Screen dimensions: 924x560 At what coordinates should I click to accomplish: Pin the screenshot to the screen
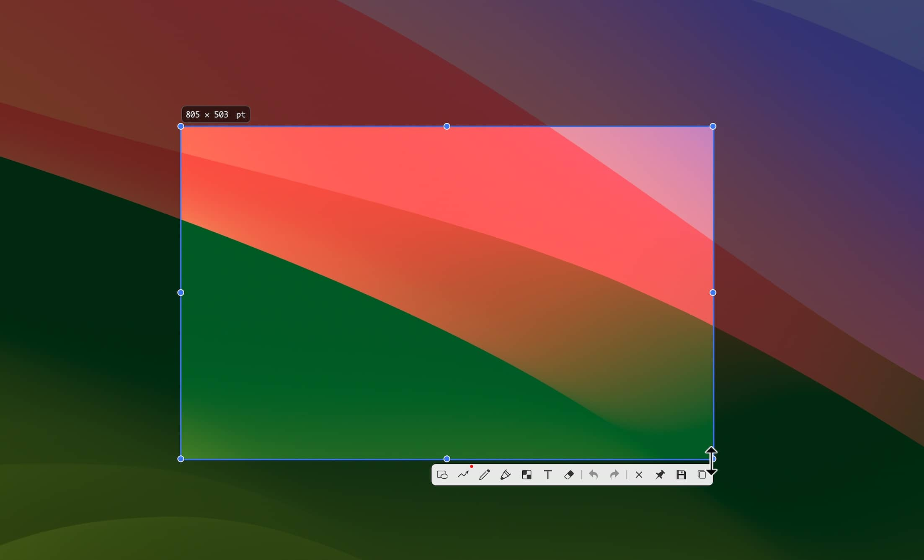coord(660,475)
